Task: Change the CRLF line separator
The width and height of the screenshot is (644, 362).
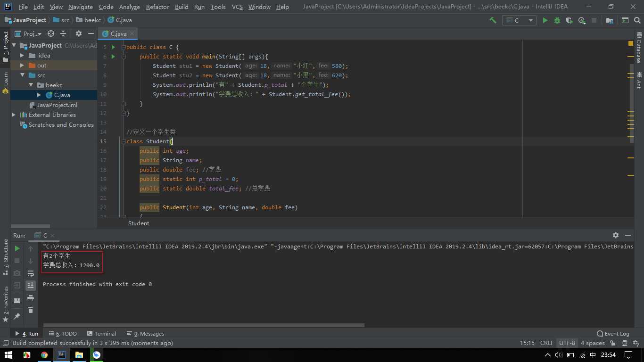Action: pyautogui.click(x=547, y=343)
